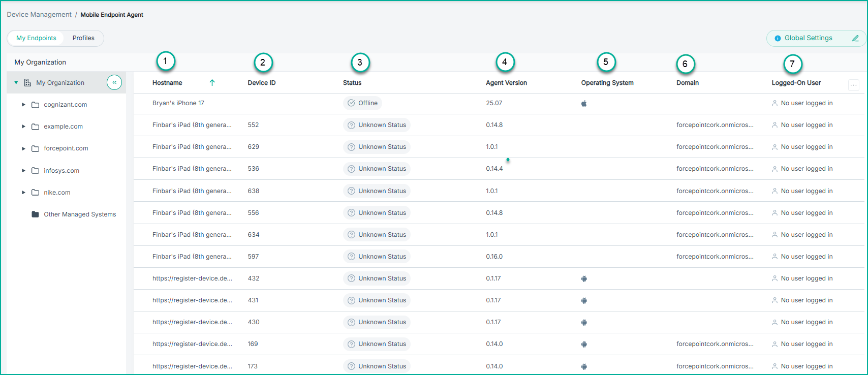The height and width of the screenshot is (375, 868).
Task: Sort by Agent Version column header
Action: point(506,83)
